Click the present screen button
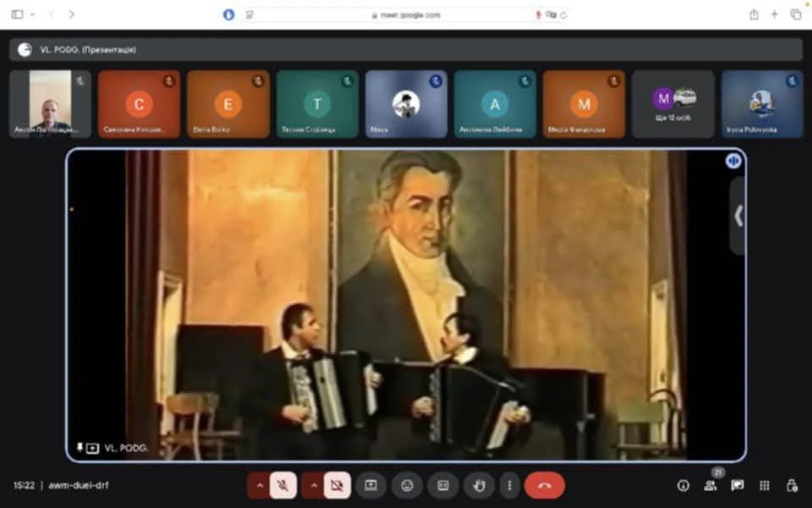Image resolution: width=812 pixels, height=508 pixels. point(370,486)
